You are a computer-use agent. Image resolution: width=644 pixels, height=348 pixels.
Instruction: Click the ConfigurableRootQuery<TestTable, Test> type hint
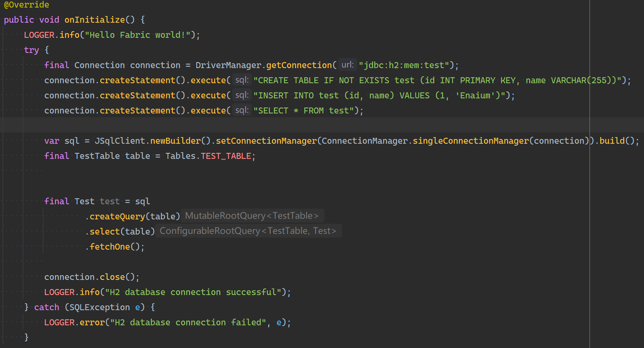(248, 231)
